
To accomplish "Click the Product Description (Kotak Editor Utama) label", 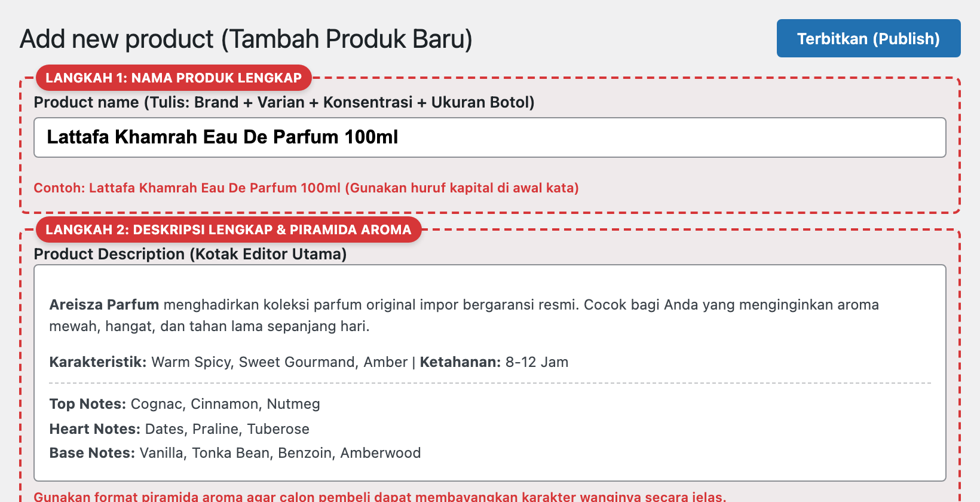I will (x=190, y=254).
